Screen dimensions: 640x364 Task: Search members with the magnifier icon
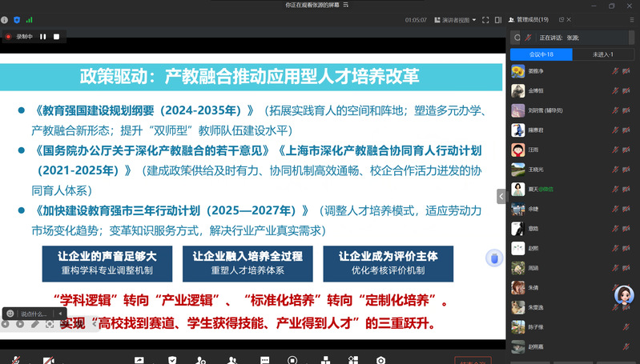point(517,38)
